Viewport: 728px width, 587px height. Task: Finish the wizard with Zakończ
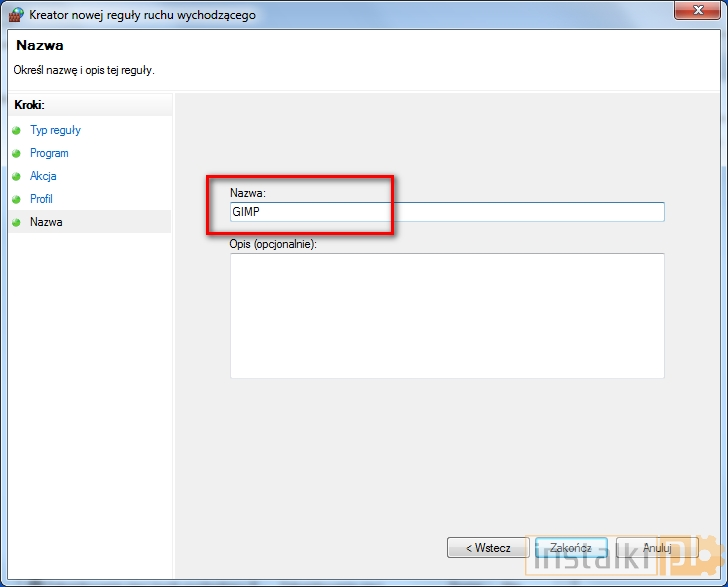(571, 548)
